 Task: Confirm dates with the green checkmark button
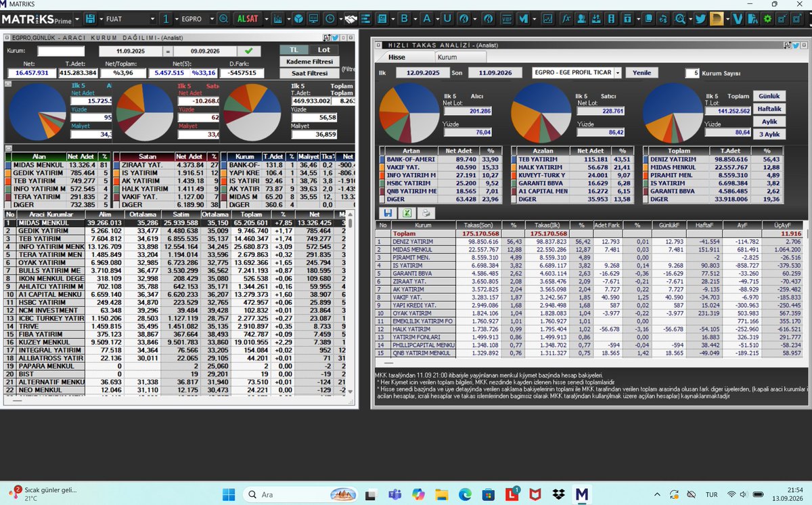248,51
